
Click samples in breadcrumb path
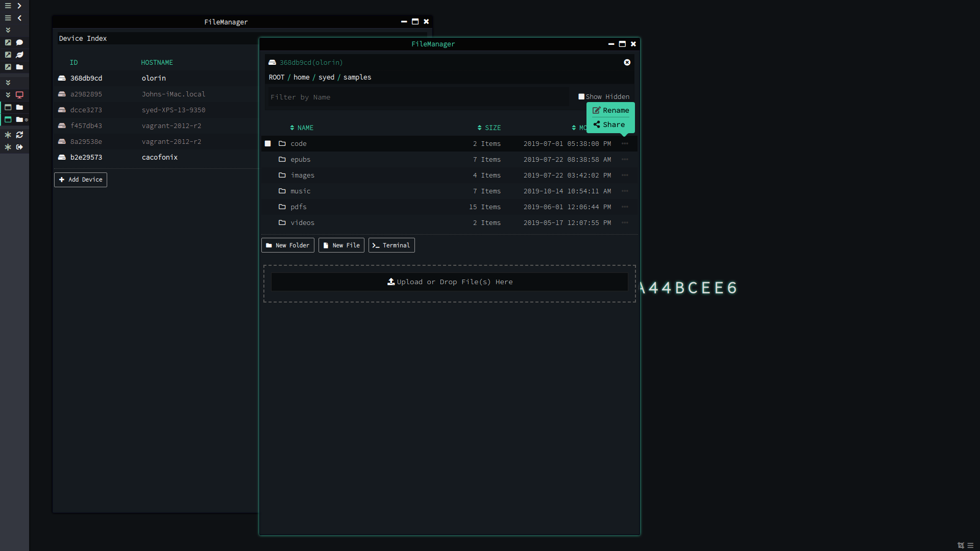[357, 77]
